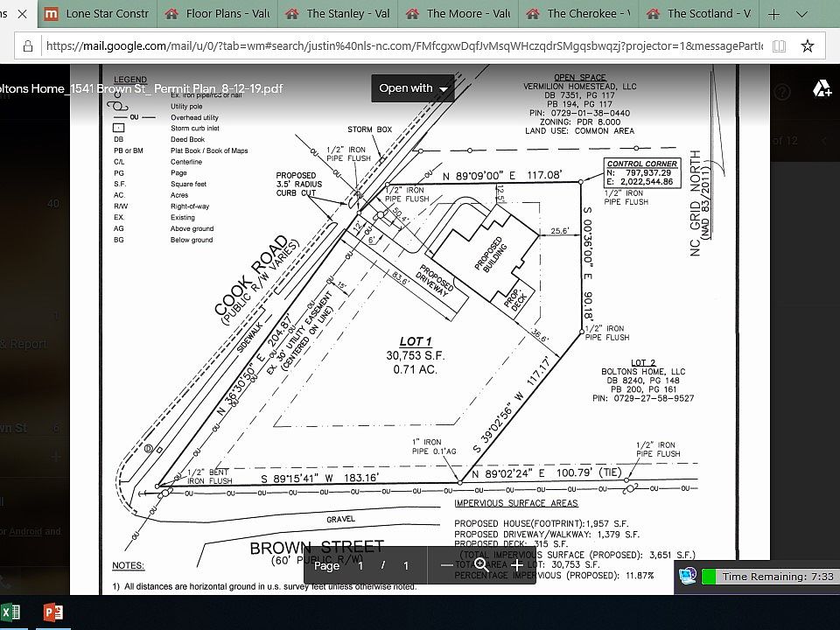The height and width of the screenshot is (630, 840).
Task: Open a new browser tab
Action: (773, 14)
